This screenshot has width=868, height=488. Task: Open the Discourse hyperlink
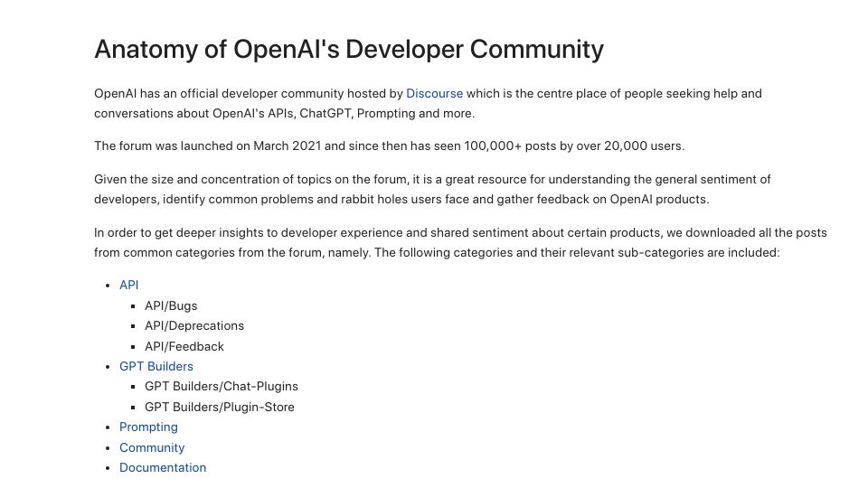tap(434, 93)
